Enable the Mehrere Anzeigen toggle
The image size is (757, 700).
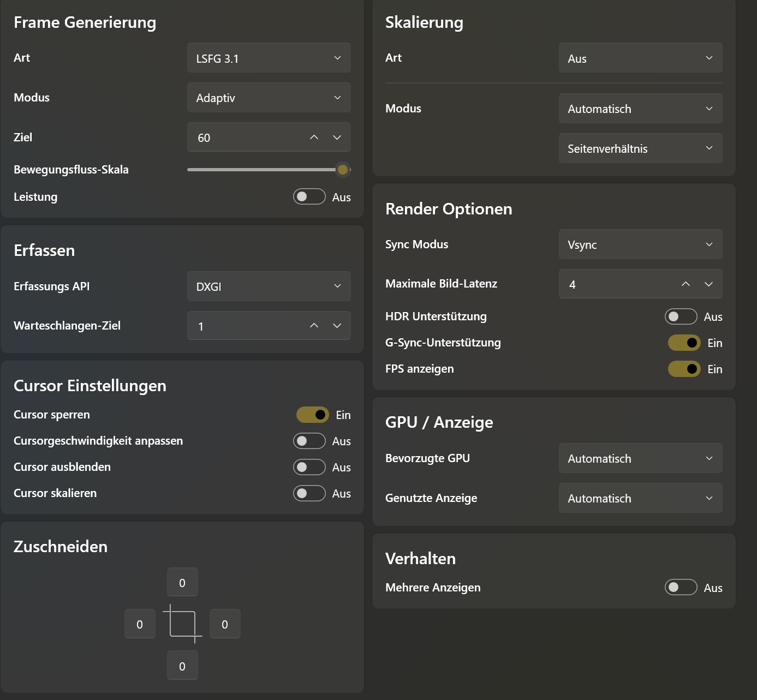[x=681, y=587]
